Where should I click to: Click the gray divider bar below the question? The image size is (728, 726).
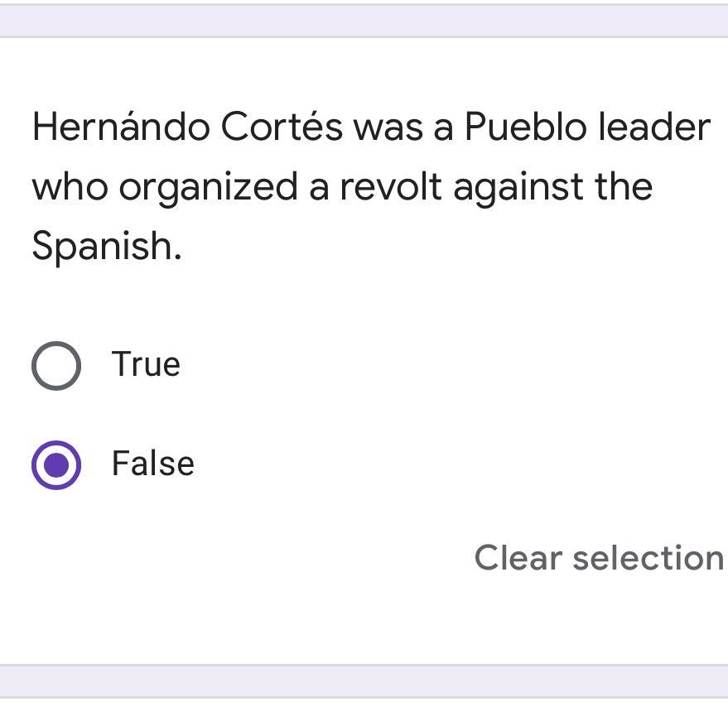coord(364,680)
